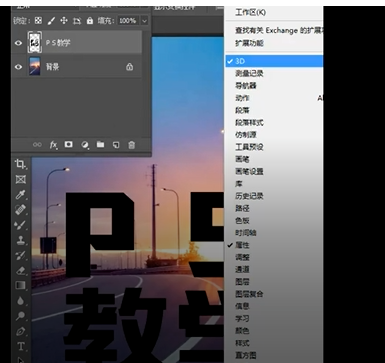Screen dimensions: 385x363
Task: Choose 查找有关 Exchange 的扩展 menu item
Action: click(x=274, y=30)
